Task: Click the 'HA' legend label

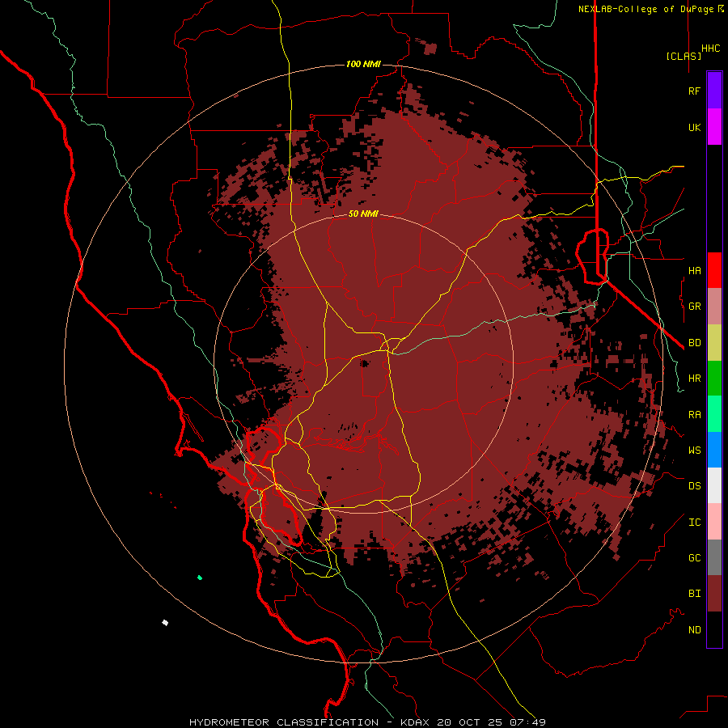Action: [x=695, y=271]
